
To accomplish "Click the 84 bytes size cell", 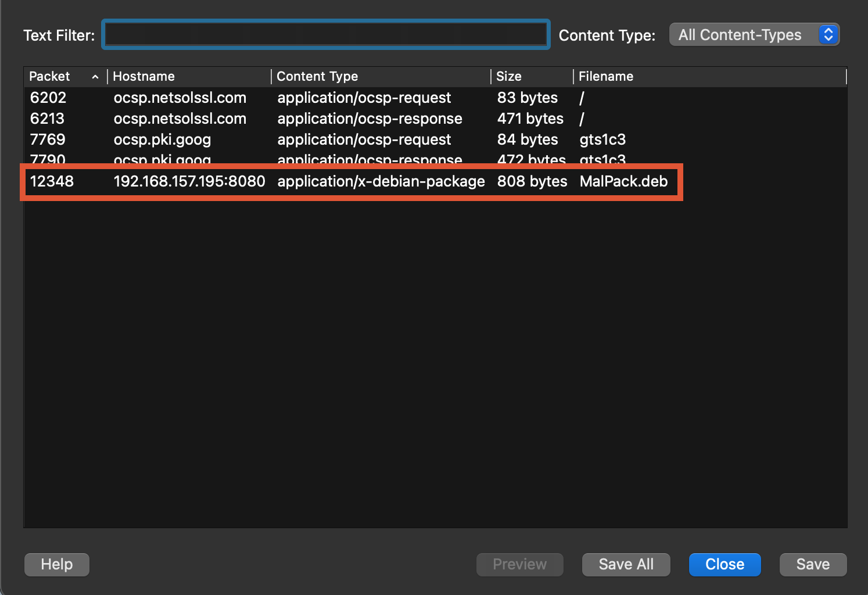I will pos(528,139).
